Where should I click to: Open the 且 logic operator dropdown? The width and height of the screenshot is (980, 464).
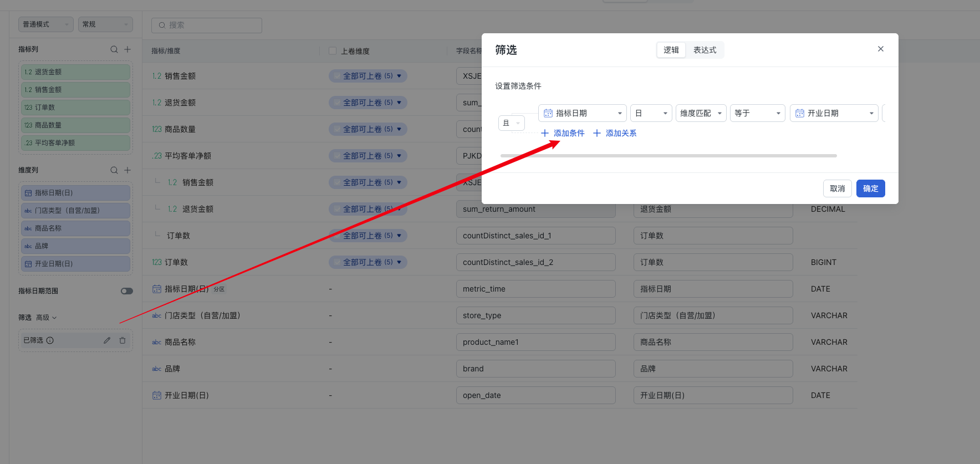(511, 123)
